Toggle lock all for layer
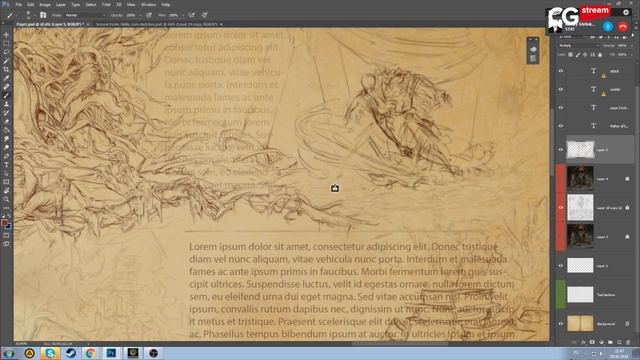Viewport: 640px width, 360px height. (x=600, y=54)
